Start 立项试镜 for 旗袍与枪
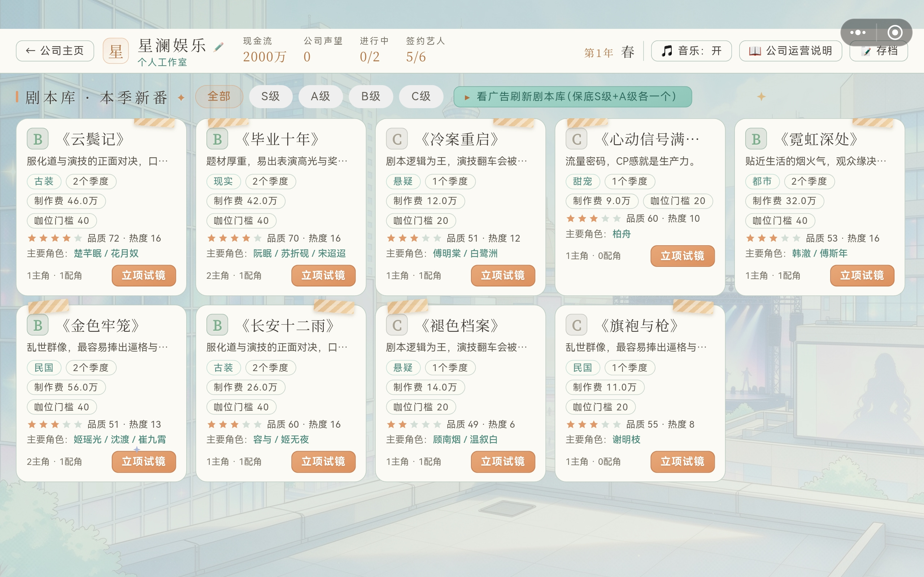Viewport: 924px width, 577px height. click(682, 462)
